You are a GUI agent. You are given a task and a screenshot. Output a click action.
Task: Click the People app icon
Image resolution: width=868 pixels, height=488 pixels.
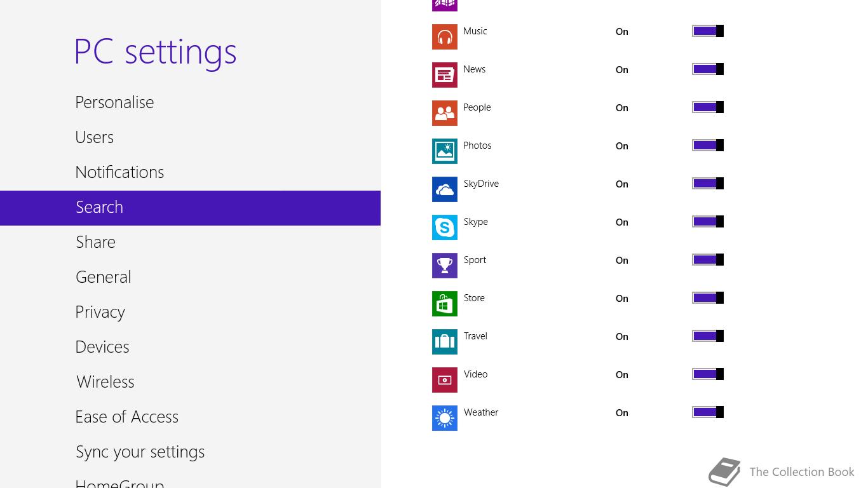pos(445,113)
